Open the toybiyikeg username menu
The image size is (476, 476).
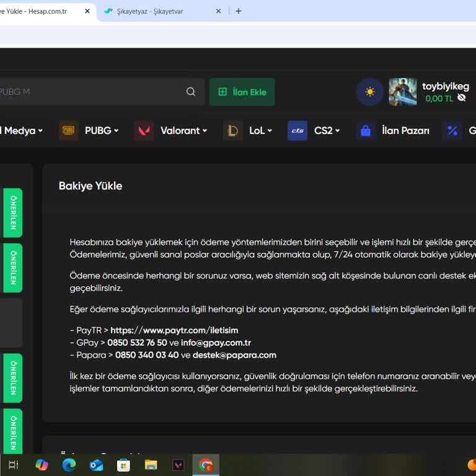(x=446, y=86)
